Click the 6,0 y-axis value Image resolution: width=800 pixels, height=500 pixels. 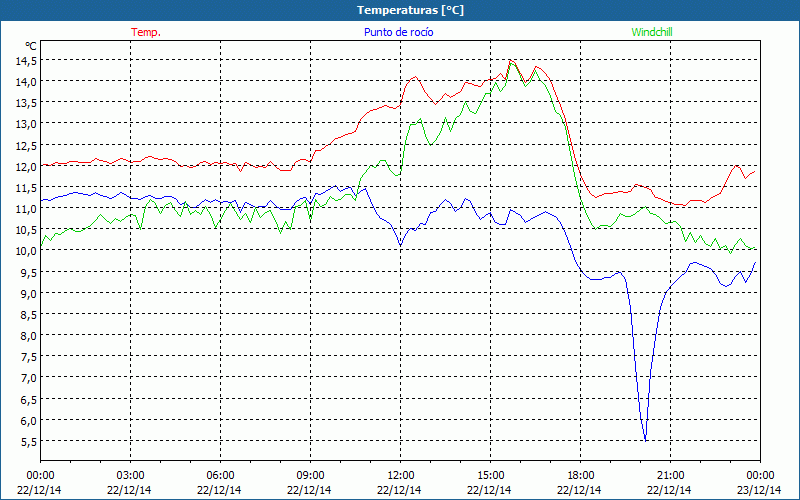[x=29, y=420]
